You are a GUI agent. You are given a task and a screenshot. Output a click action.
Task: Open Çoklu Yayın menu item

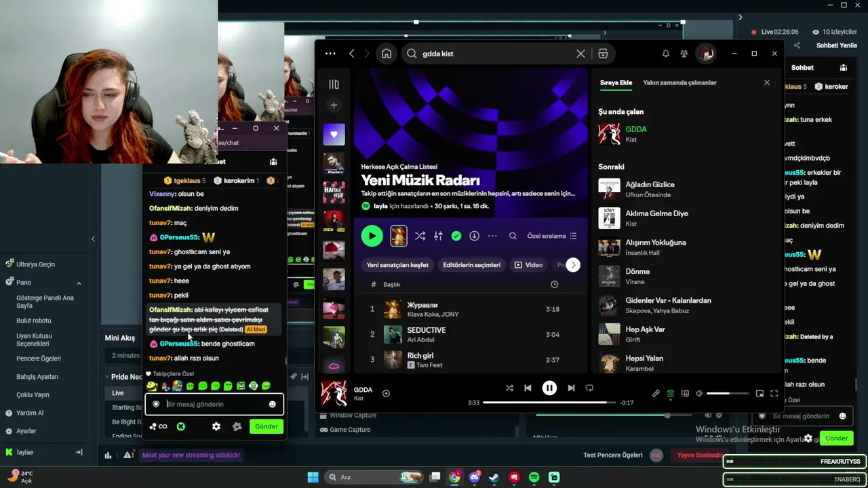point(33,394)
